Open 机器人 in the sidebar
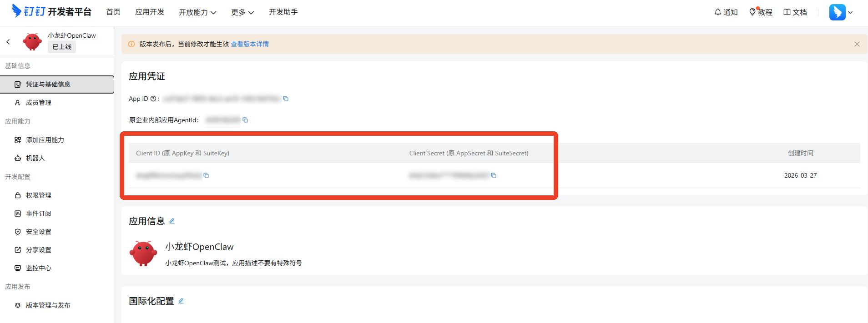The height and width of the screenshot is (323, 868). [x=35, y=158]
